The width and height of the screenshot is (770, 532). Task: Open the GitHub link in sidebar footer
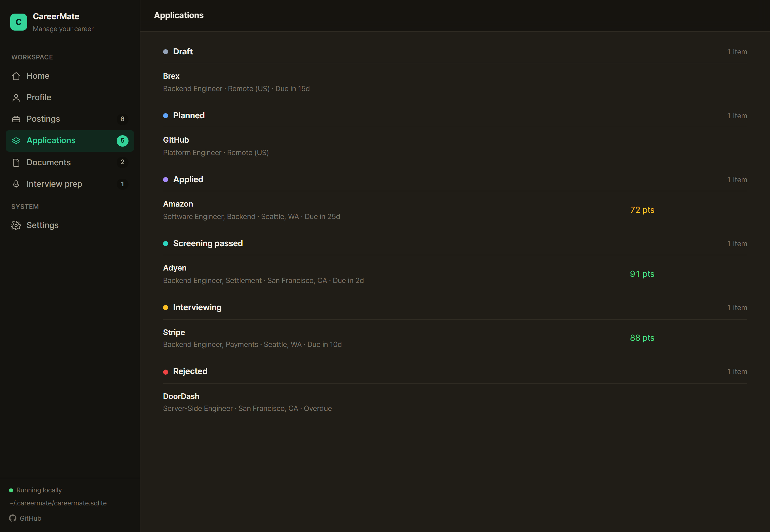pos(25,518)
